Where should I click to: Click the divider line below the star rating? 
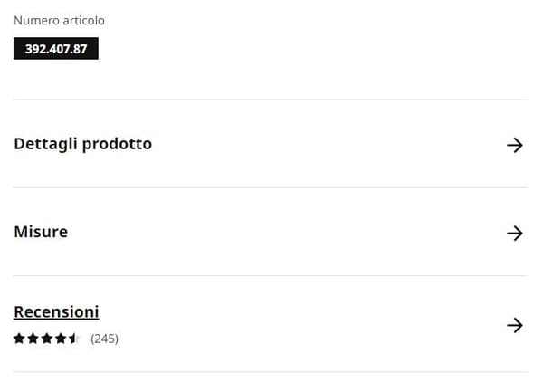(270, 371)
